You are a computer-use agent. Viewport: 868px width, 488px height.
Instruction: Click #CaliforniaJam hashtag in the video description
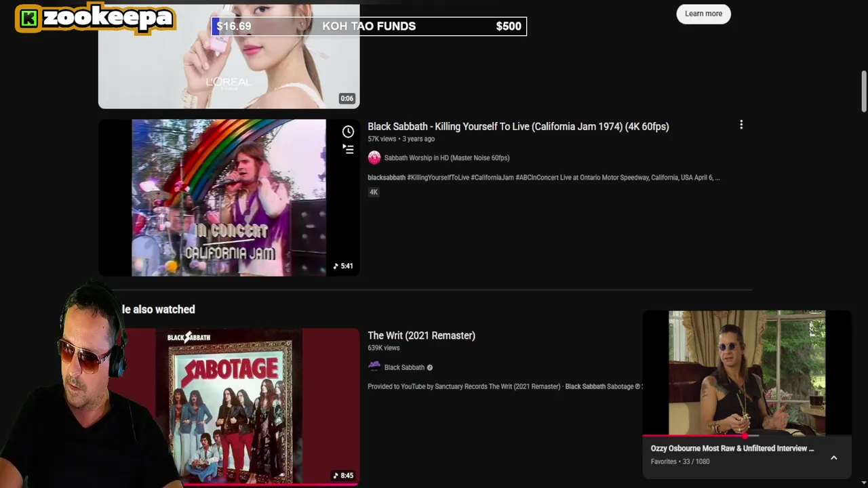coord(492,178)
